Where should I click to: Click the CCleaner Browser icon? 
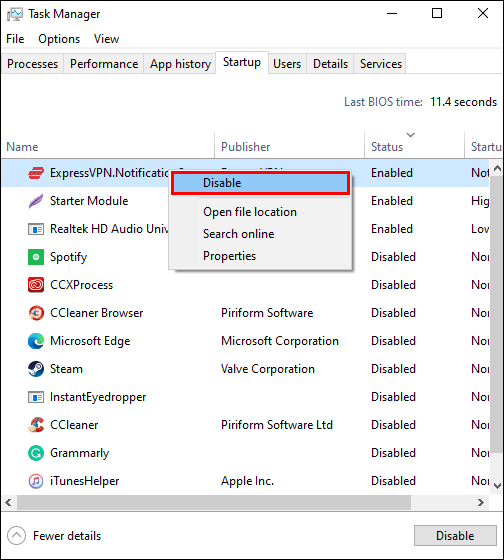pyautogui.click(x=36, y=313)
